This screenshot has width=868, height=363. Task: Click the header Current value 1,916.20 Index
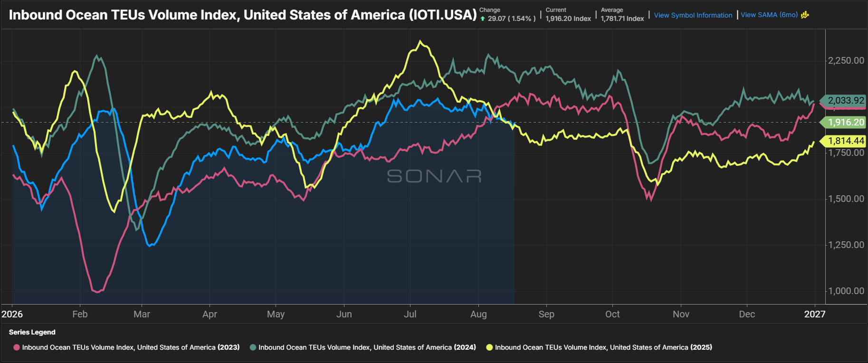coord(568,19)
